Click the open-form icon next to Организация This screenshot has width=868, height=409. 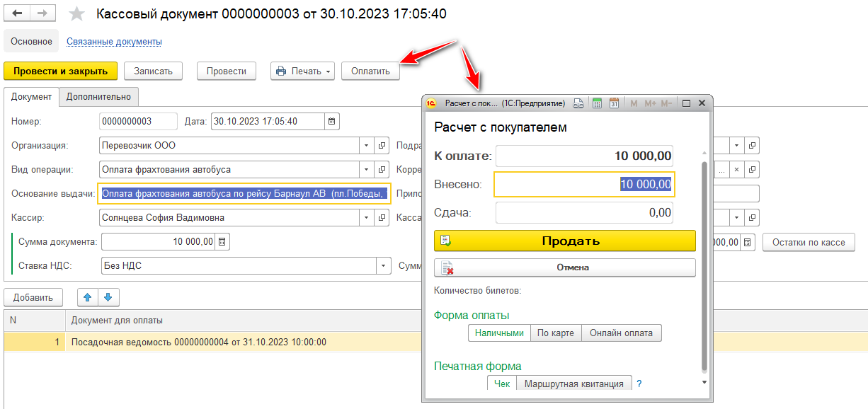click(x=382, y=146)
